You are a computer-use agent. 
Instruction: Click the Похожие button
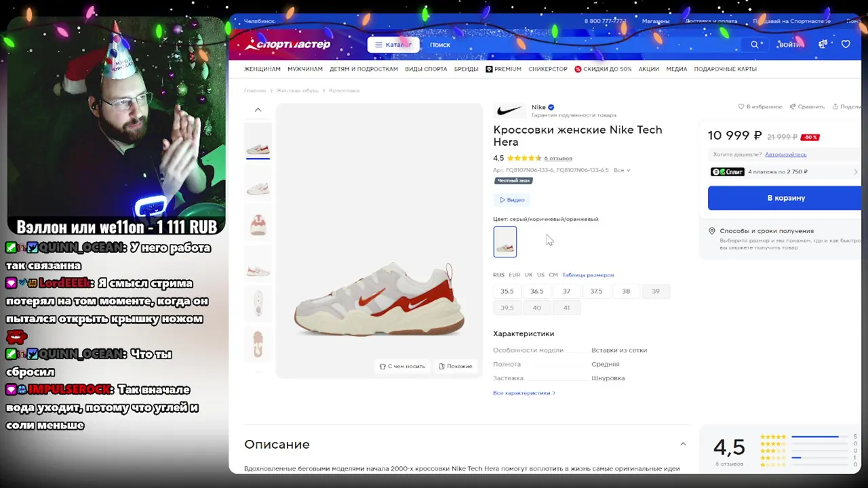tap(455, 366)
